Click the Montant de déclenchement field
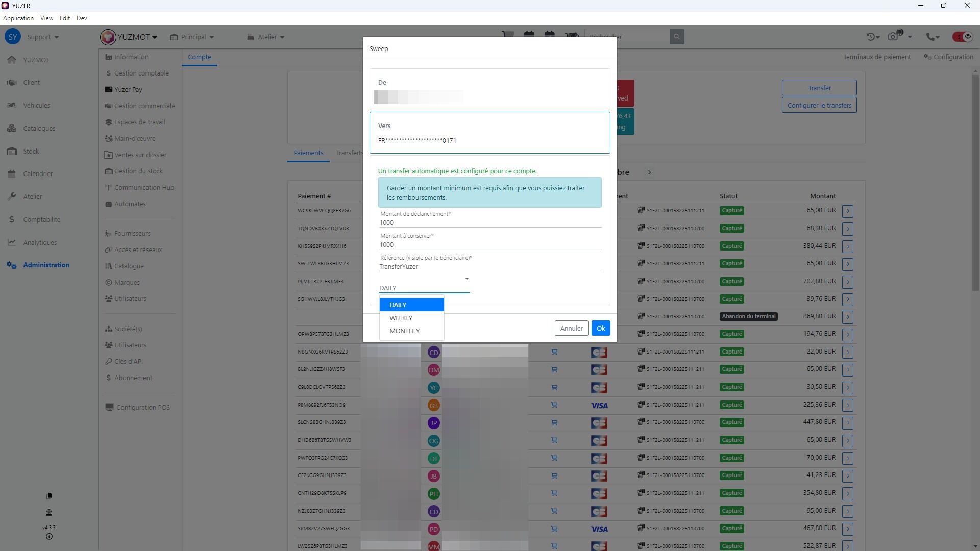The width and height of the screenshot is (980, 551). (489, 223)
